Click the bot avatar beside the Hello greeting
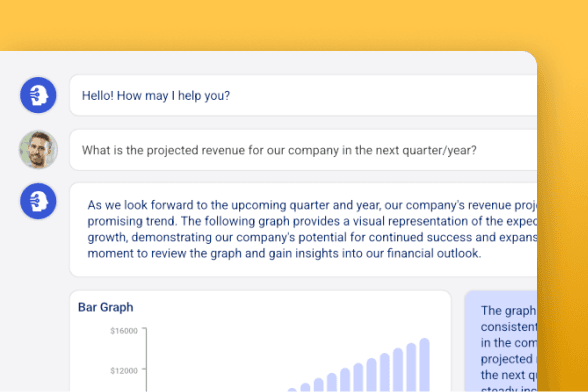The image size is (588, 392). click(x=38, y=95)
